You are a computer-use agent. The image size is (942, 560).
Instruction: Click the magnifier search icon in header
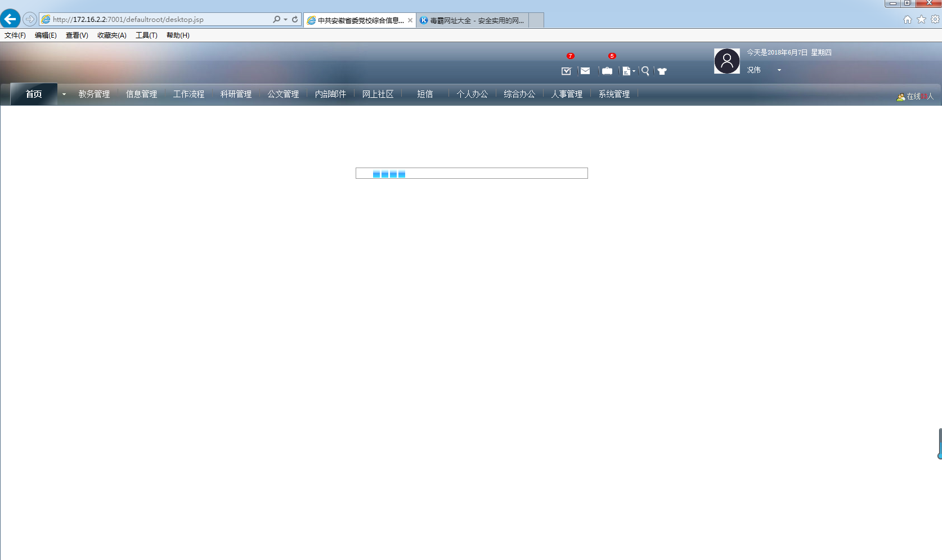point(645,71)
